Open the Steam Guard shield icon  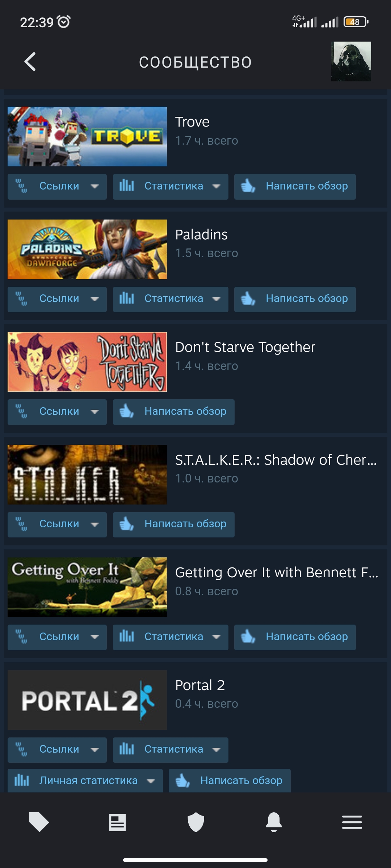pos(196,822)
